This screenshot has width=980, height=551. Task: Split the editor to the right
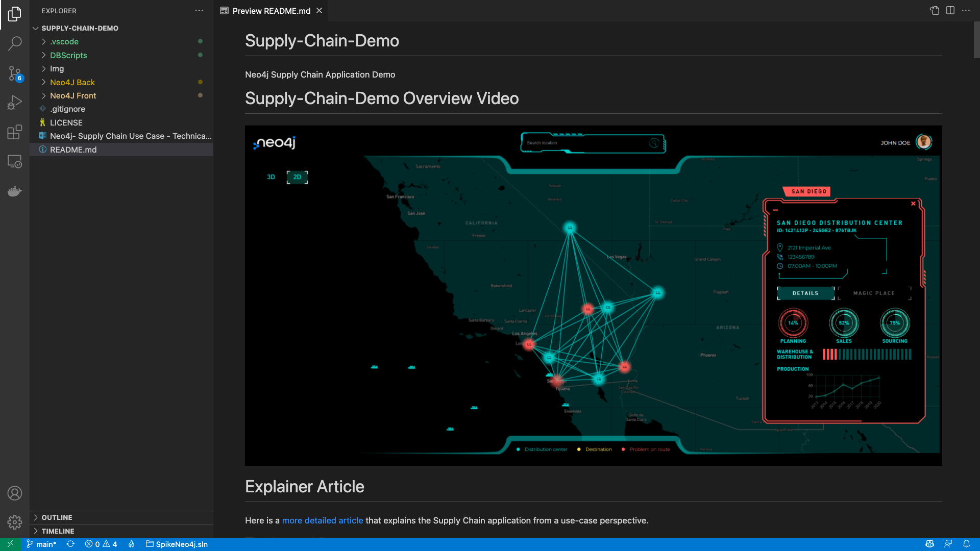tap(950, 11)
